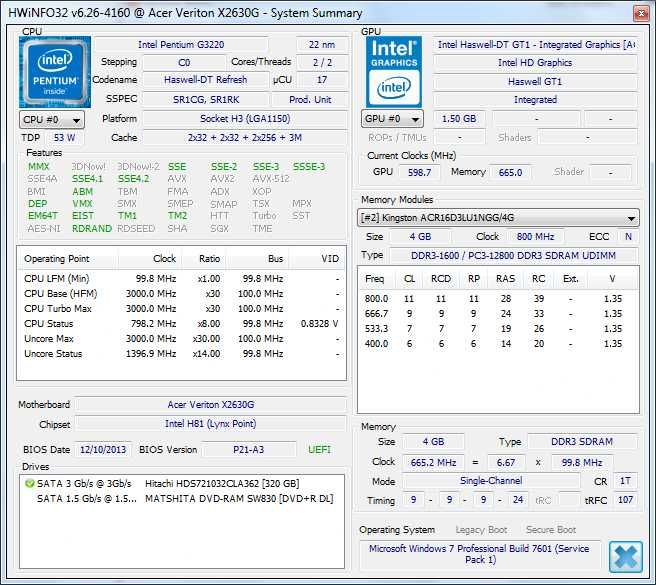This screenshot has height=585, width=656.
Task: Click the Prod. Unit field
Action: click(310, 100)
